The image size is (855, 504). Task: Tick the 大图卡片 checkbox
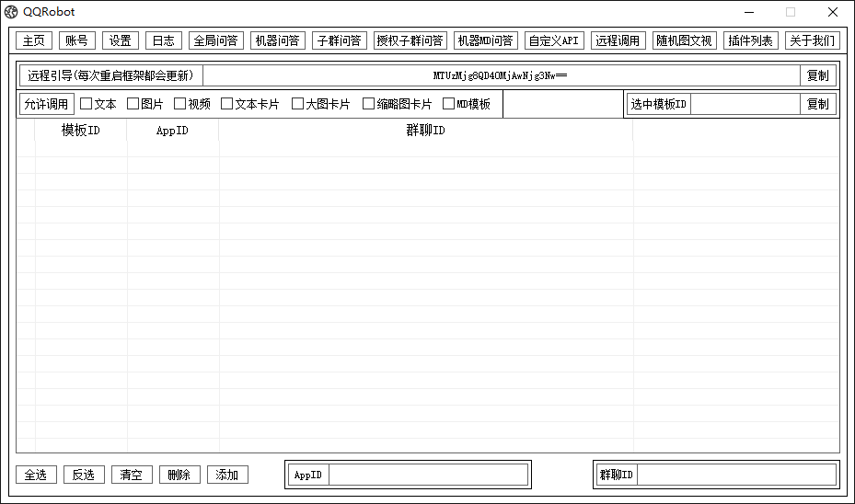coord(298,104)
